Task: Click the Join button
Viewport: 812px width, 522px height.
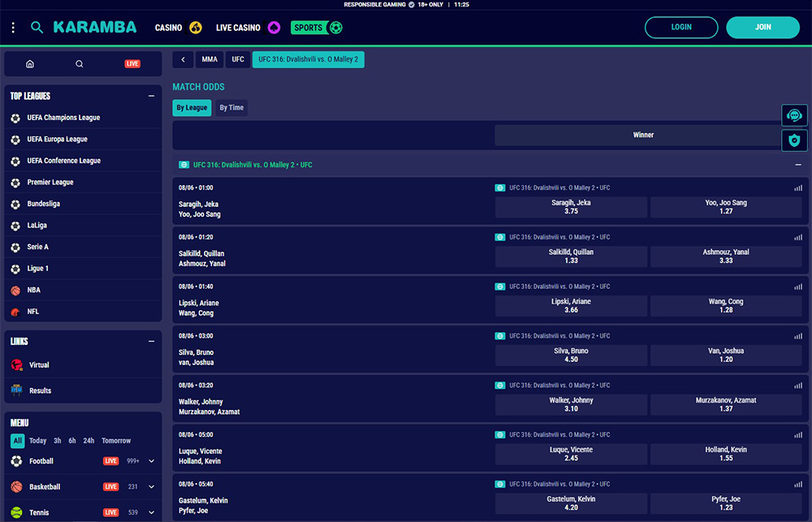Action: point(762,28)
